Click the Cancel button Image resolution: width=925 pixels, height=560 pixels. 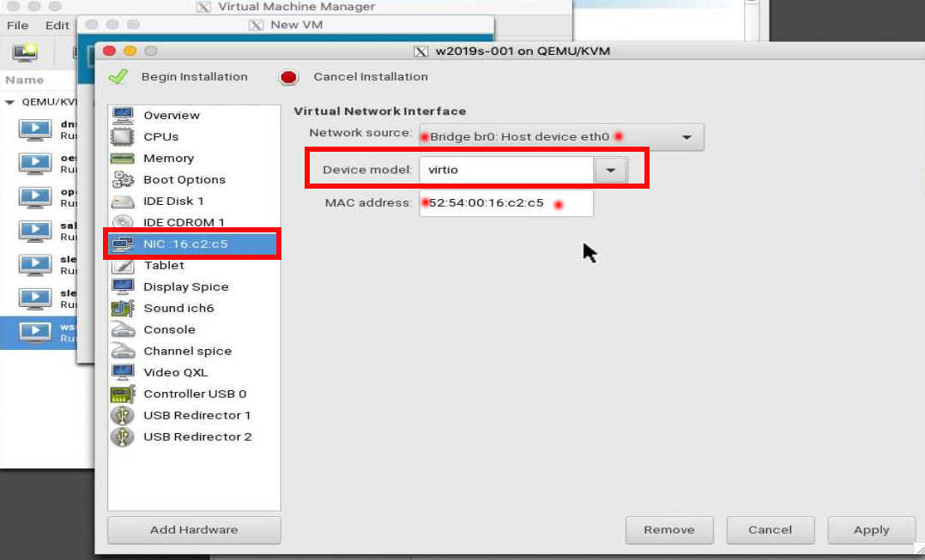point(770,530)
